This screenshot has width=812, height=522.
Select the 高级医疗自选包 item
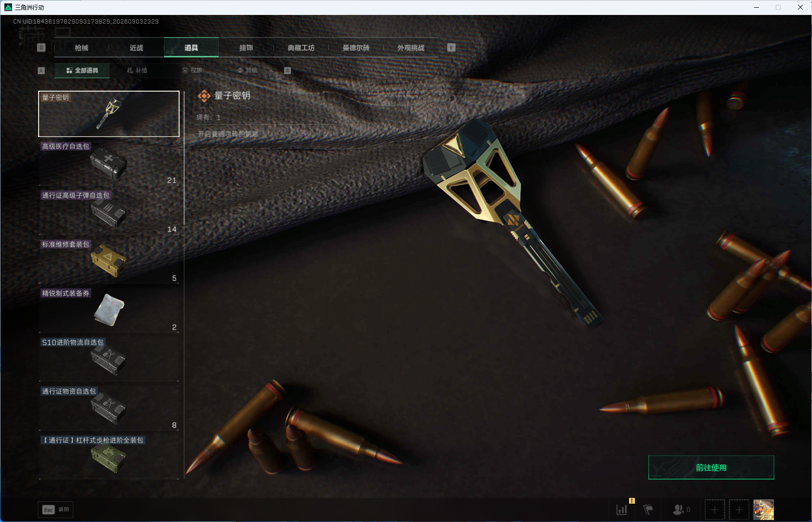coord(109,163)
